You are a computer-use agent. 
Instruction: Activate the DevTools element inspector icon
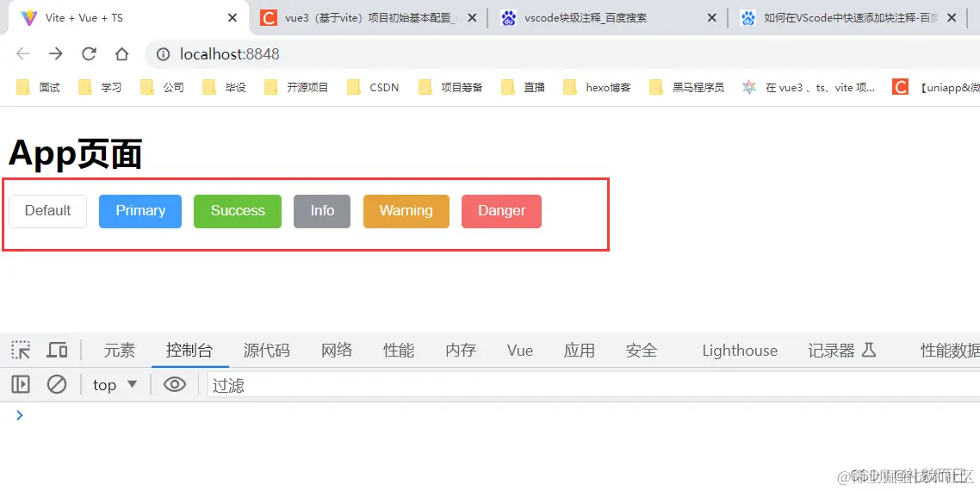click(x=21, y=351)
